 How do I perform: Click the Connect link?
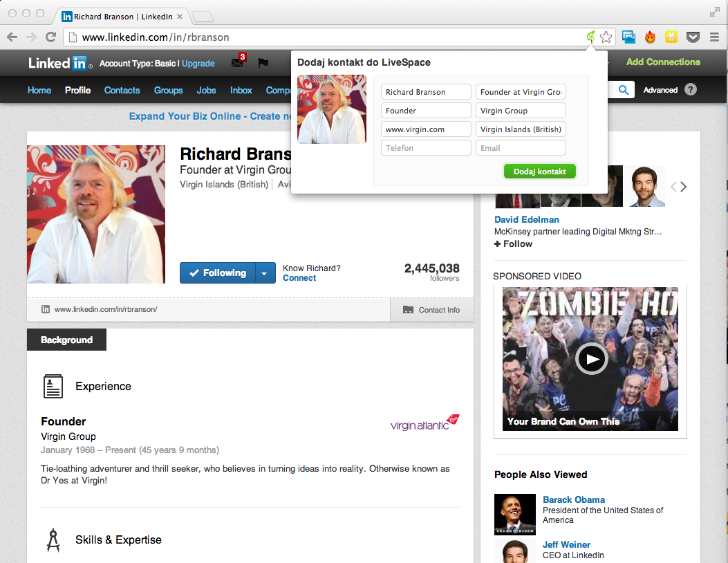pos(299,278)
